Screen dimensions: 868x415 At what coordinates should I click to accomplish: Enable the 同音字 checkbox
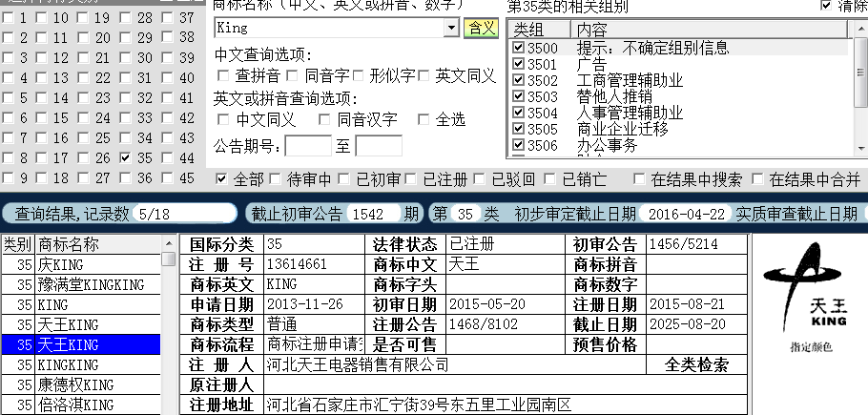click(x=293, y=75)
